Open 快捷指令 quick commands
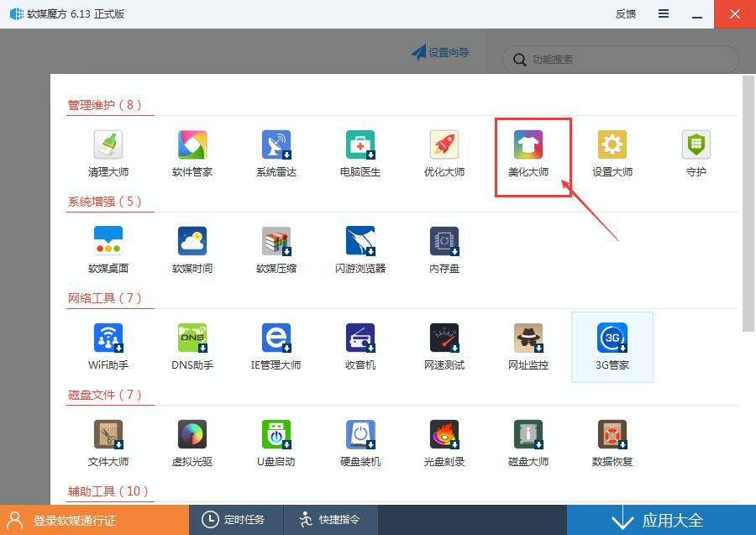Screen dimensions: 756x535 [x=331, y=520]
